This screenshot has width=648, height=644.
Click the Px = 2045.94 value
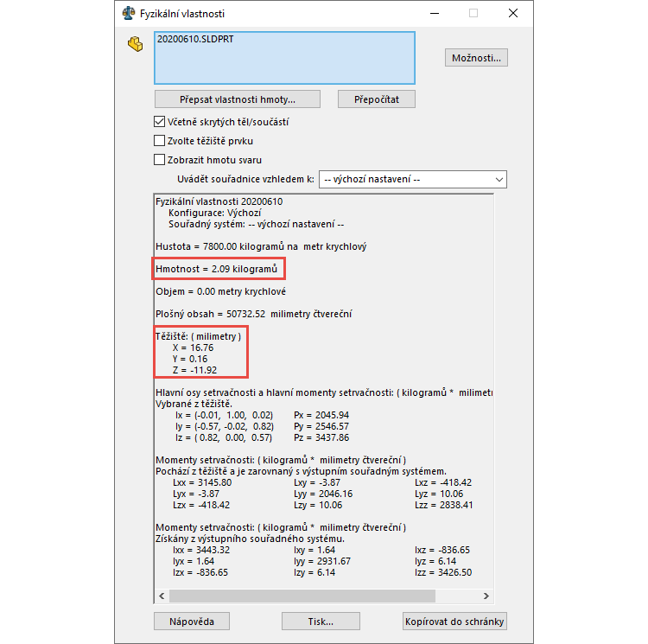(321, 415)
